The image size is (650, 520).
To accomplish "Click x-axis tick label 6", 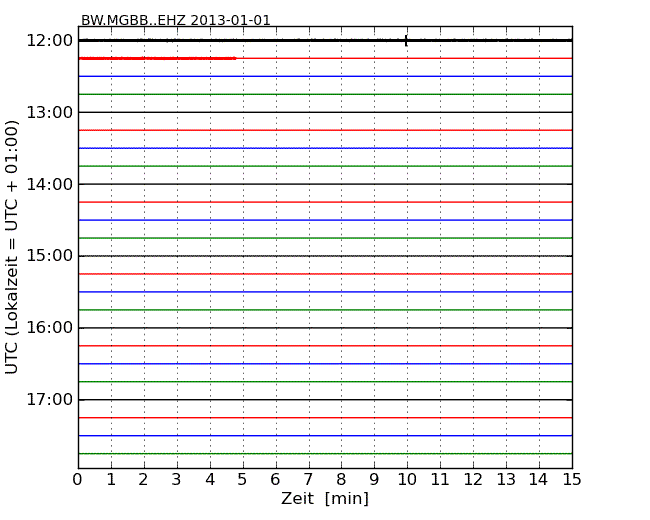I will (275, 480).
